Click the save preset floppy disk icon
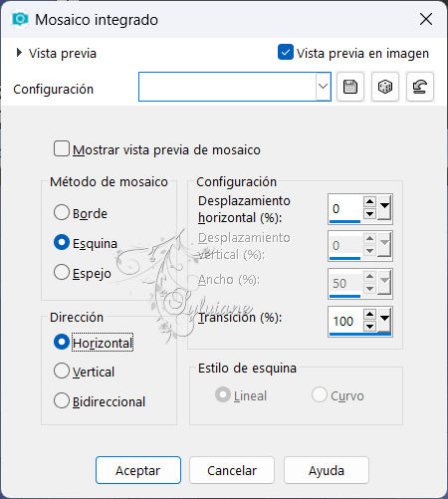 tap(350, 87)
